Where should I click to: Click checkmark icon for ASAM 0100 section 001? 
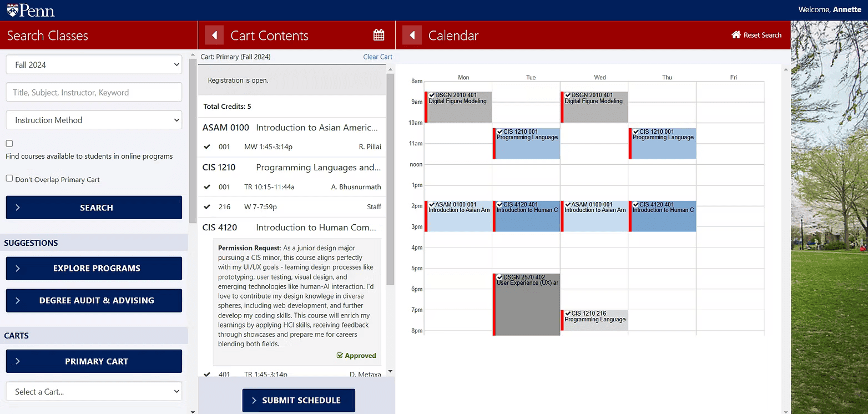[x=207, y=147]
